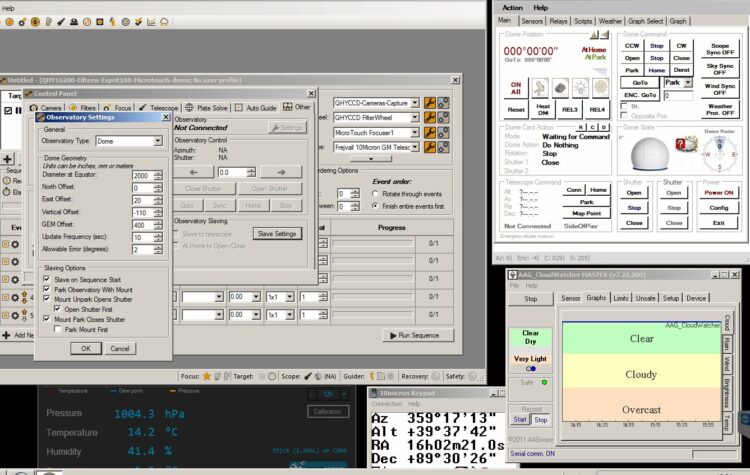Click the dome fan relay icon
The height and width of the screenshot is (475, 750).
point(540,88)
